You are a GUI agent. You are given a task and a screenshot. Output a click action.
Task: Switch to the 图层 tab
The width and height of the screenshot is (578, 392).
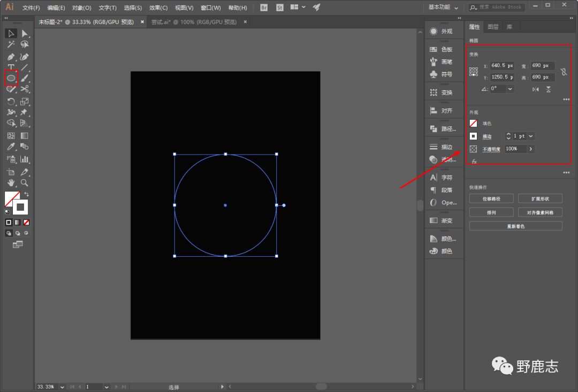493,27
